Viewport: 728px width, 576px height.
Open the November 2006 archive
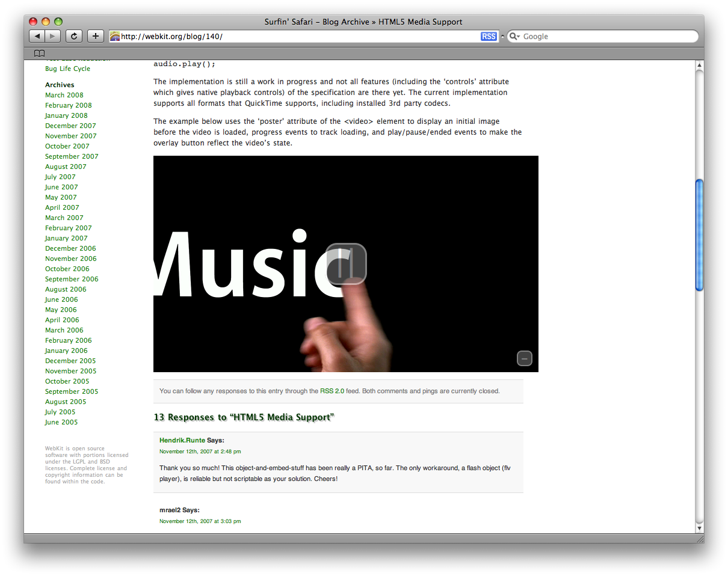71,259
